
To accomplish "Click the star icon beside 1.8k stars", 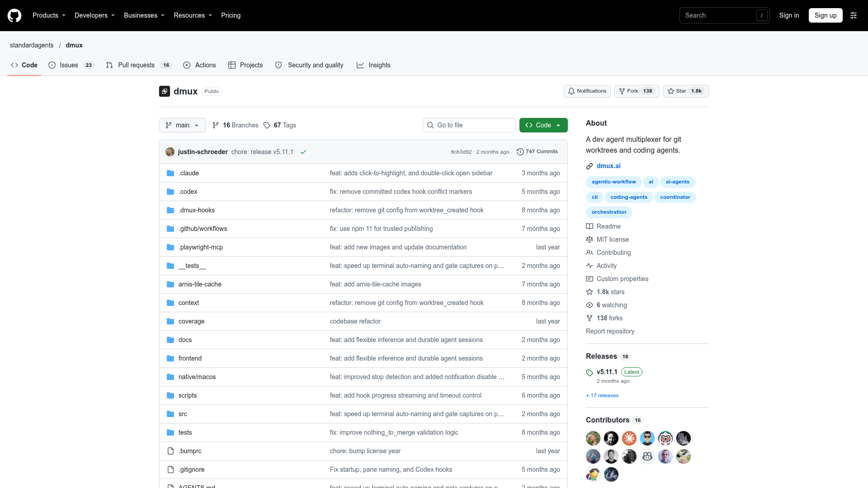I will coord(590,292).
